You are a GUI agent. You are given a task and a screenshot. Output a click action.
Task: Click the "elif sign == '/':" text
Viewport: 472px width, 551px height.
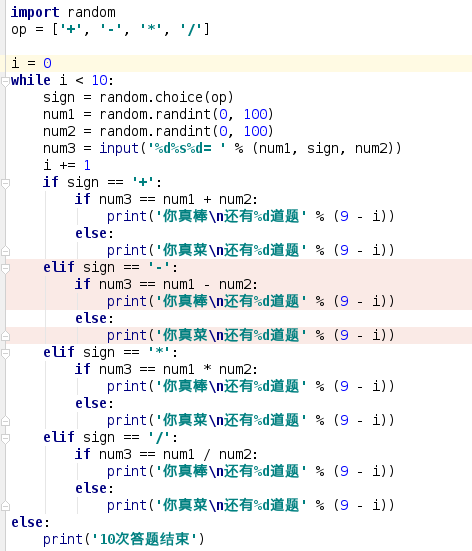pos(110,437)
